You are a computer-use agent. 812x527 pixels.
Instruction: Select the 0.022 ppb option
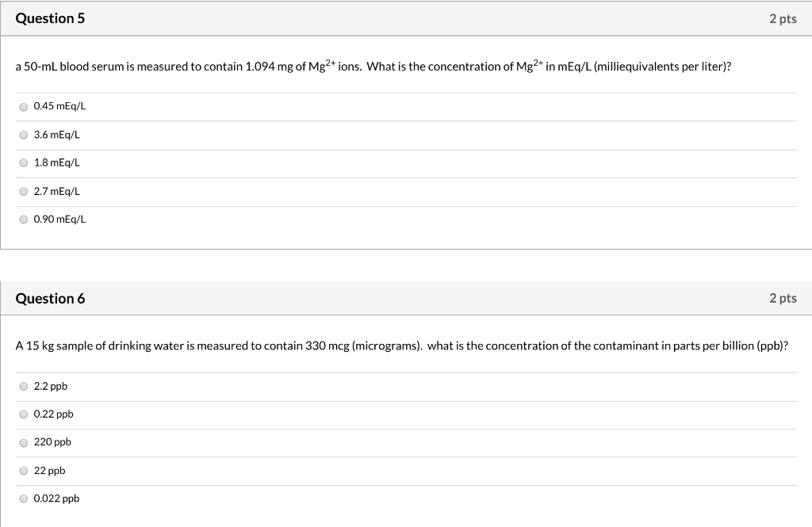[x=23, y=498]
